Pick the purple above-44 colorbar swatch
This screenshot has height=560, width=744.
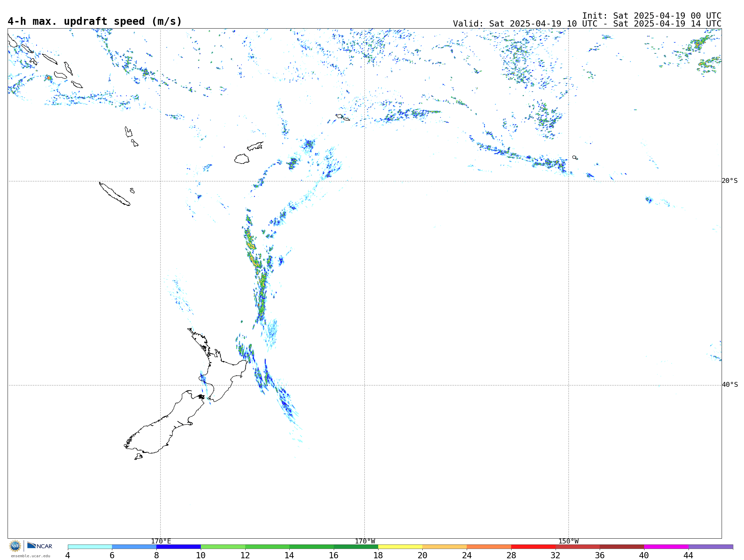coord(711,547)
